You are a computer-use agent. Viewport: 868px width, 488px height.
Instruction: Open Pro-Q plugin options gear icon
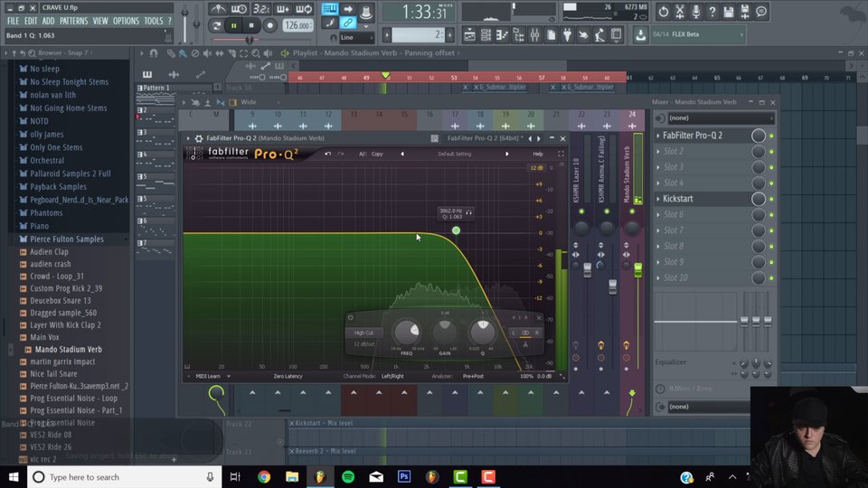pyautogui.click(x=199, y=138)
